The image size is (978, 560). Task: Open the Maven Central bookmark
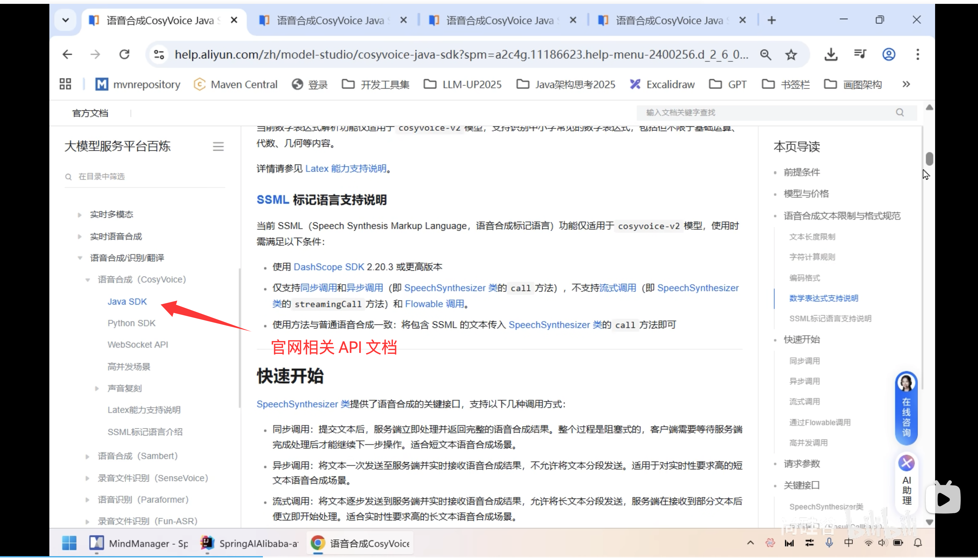click(x=235, y=84)
